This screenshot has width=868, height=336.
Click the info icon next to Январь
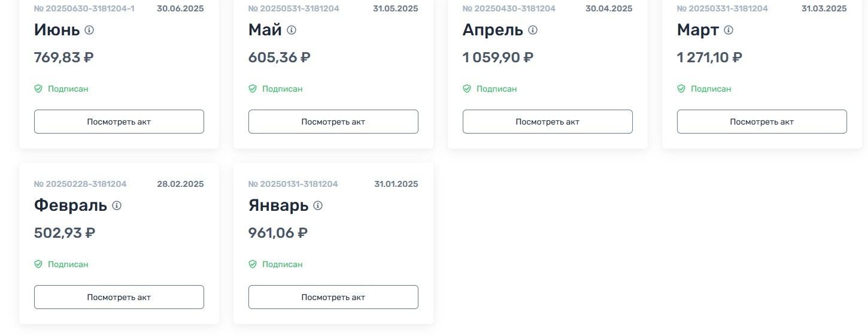pos(318,205)
